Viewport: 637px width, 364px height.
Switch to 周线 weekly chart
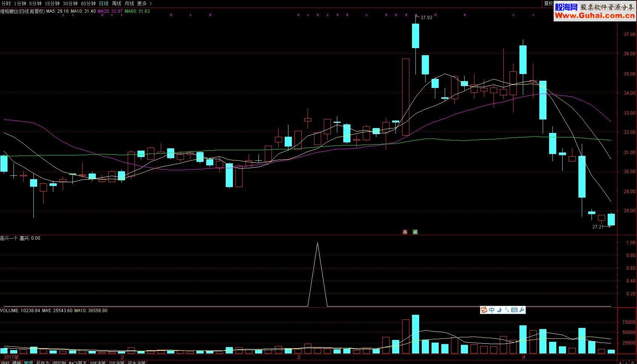(116, 3)
